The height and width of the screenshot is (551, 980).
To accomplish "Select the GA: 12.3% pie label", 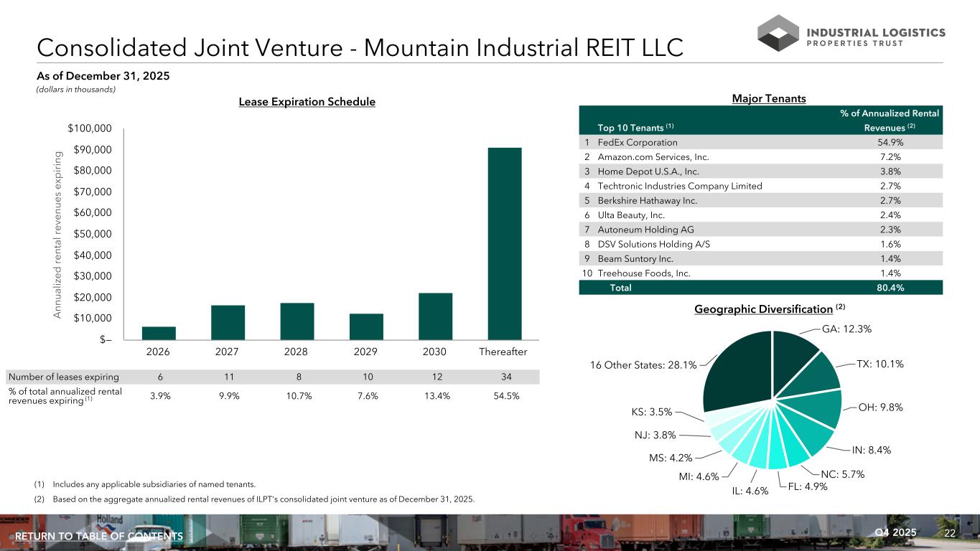I will [x=846, y=329].
